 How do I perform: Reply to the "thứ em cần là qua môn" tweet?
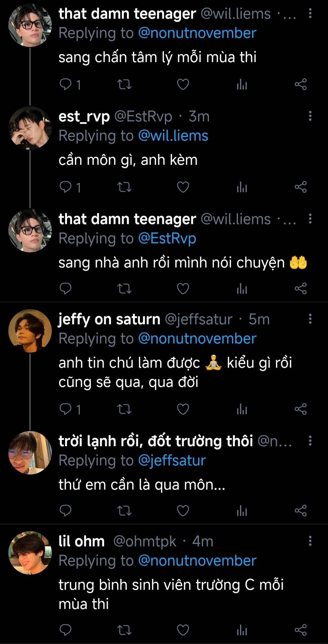coord(65,511)
